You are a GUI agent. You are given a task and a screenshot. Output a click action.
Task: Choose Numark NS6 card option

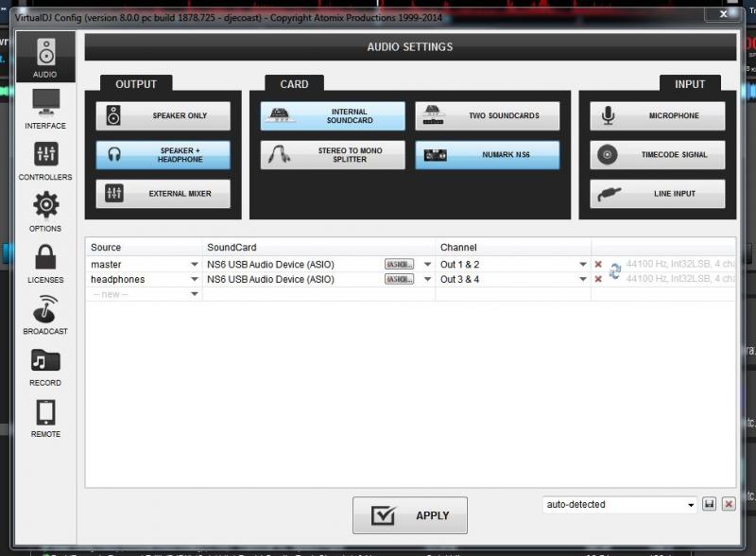(x=488, y=155)
